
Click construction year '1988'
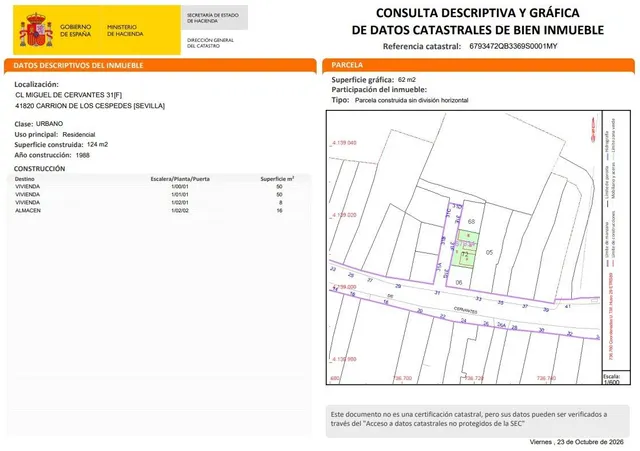tap(82, 155)
